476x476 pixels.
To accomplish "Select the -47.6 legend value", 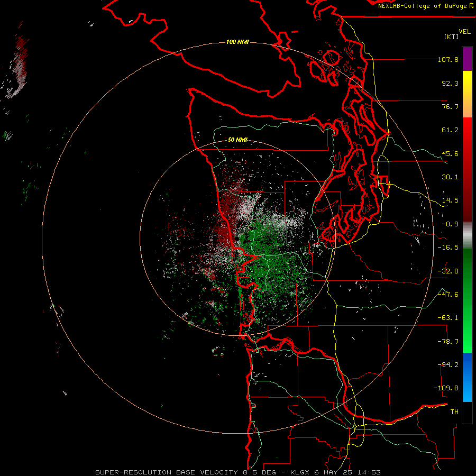I will coord(448,295).
